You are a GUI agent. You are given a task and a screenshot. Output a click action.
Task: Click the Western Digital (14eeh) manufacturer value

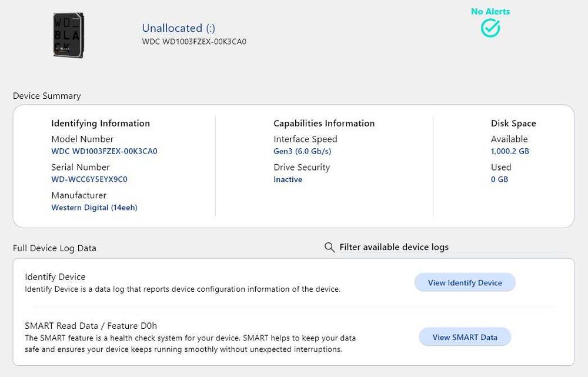pos(94,208)
